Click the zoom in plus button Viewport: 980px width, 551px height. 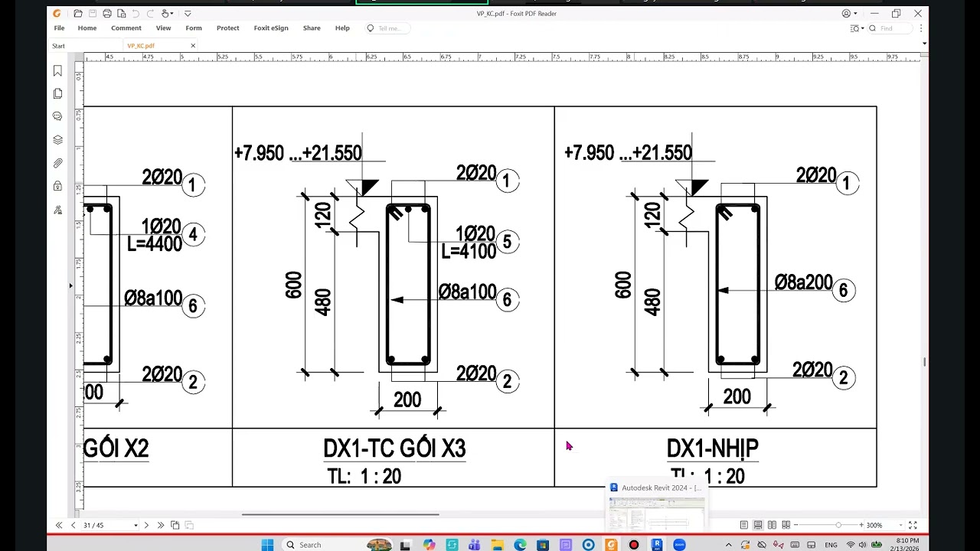(x=861, y=525)
